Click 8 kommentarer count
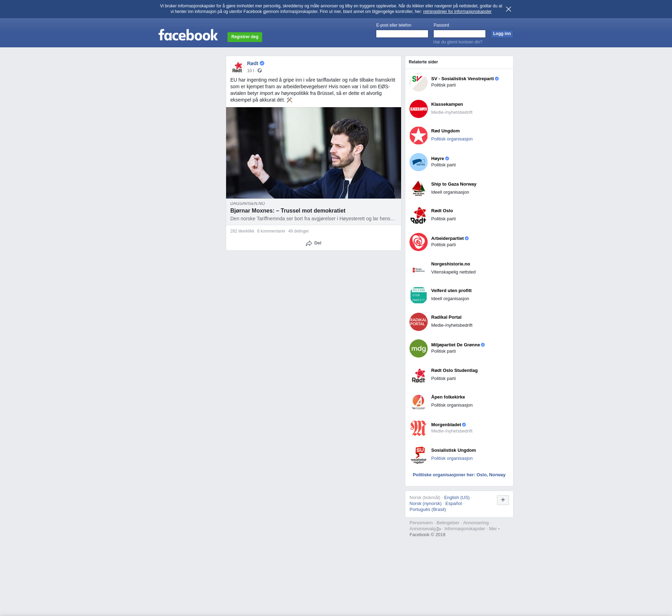This screenshot has height=616, width=672. [271, 231]
